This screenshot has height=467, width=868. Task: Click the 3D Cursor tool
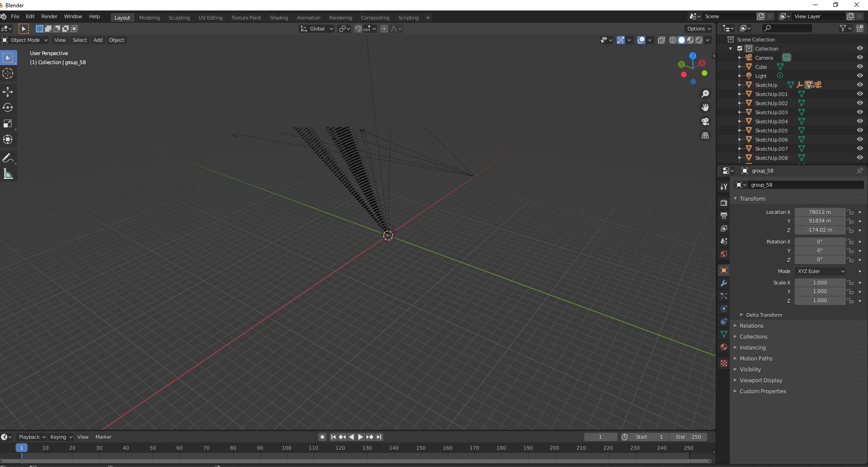tap(8, 73)
